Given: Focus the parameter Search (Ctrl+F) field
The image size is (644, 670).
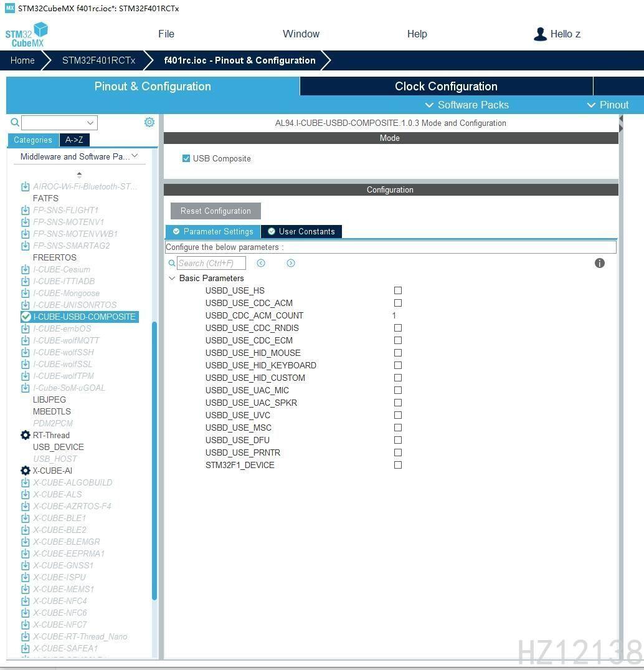Looking at the screenshot, I should pyautogui.click(x=211, y=263).
